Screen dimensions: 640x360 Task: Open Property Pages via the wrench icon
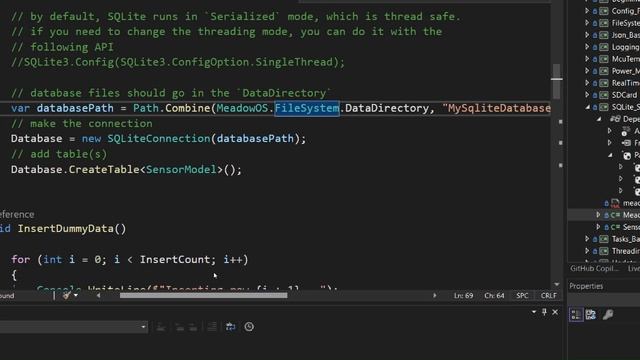(x=608, y=315)
